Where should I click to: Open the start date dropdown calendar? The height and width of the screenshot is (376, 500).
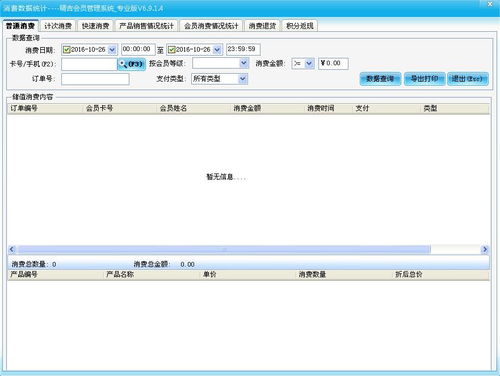tap(112, 50)
